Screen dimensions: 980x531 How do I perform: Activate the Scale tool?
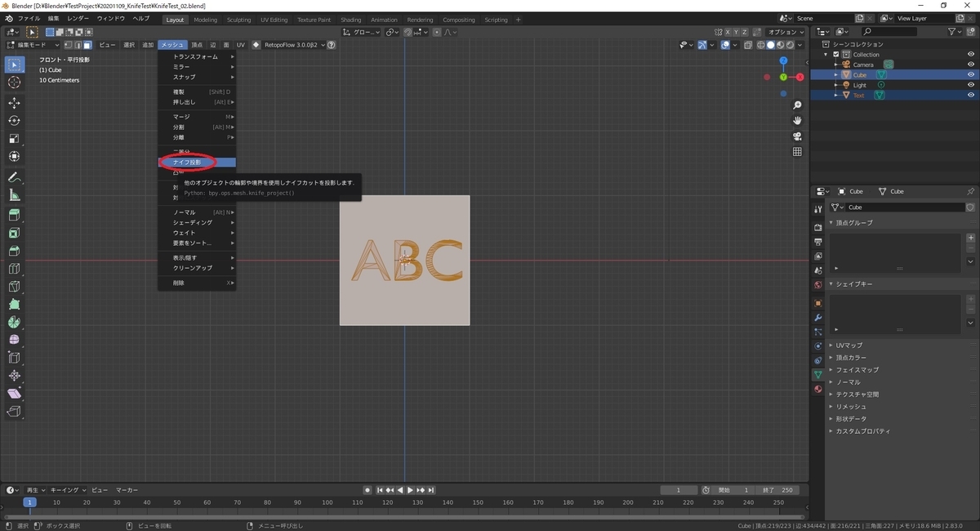tap(14, 139)
